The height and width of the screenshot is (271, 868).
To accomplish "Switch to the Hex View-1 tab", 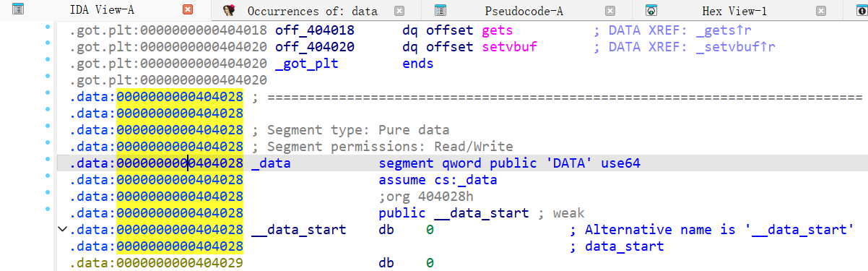I will (734, 11).
